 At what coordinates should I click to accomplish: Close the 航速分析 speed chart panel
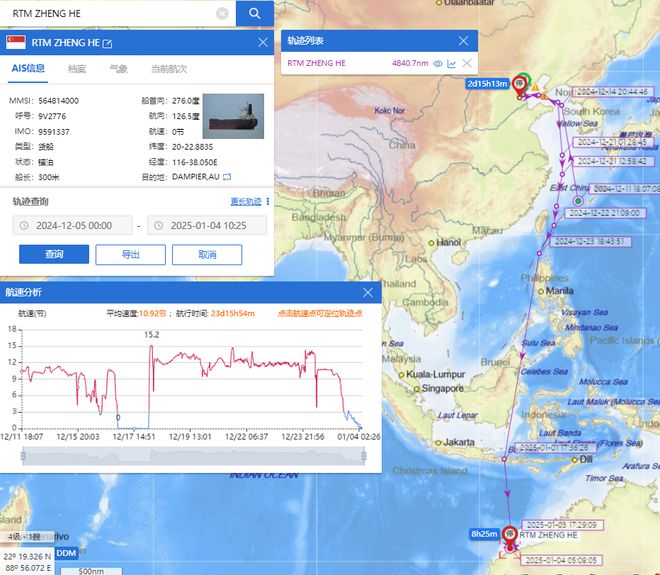368,293
